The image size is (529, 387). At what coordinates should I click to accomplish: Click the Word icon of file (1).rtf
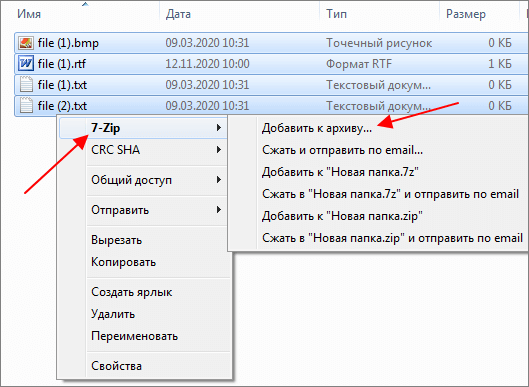(x=26, y=64)
